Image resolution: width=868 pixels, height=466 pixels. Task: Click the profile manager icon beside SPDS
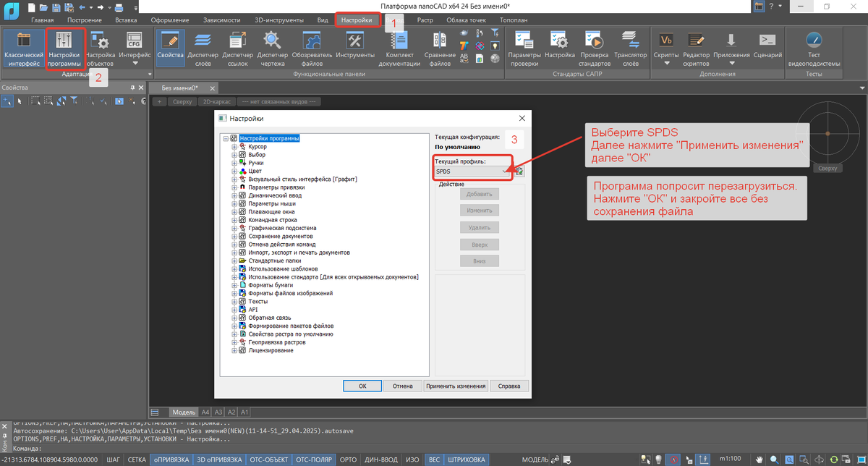519,171
